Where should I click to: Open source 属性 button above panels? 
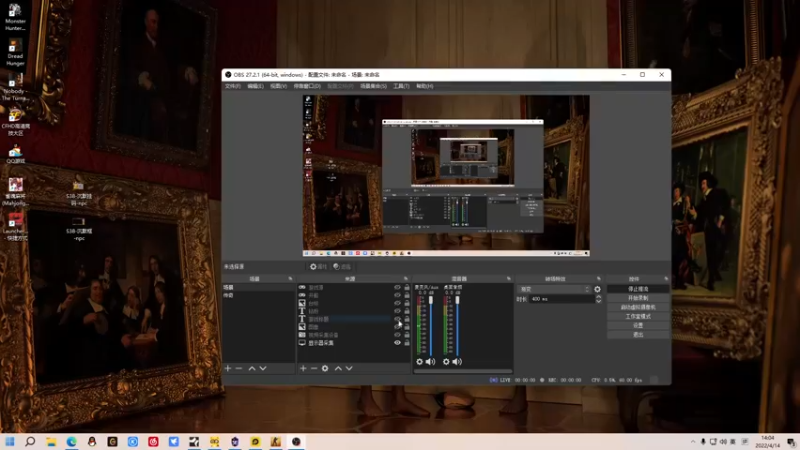tap(318, 266)
